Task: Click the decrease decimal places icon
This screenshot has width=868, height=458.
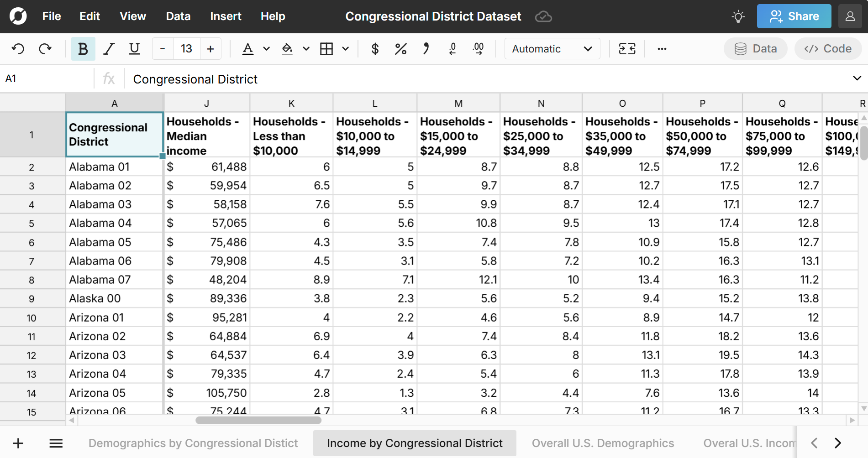Action: tap(452, 49)
